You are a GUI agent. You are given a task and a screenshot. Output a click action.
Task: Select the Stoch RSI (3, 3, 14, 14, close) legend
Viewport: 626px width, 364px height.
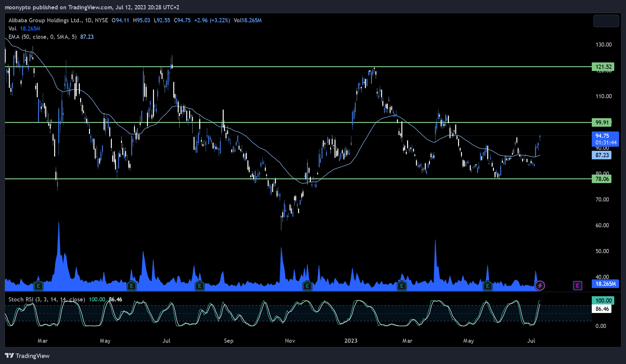point(47,299)
